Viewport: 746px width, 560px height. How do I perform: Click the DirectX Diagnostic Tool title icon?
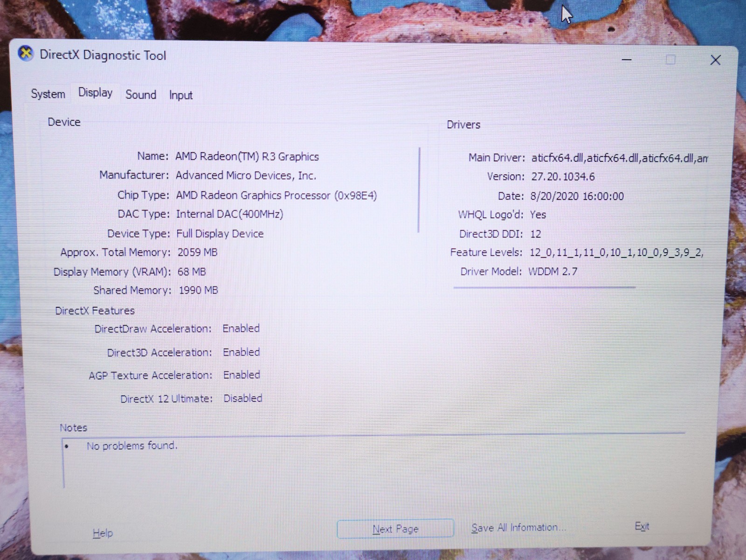[26, 54]
